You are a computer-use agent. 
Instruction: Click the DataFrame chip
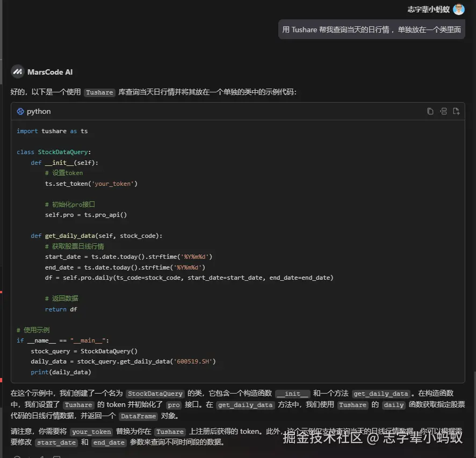(x=138, y=416)
